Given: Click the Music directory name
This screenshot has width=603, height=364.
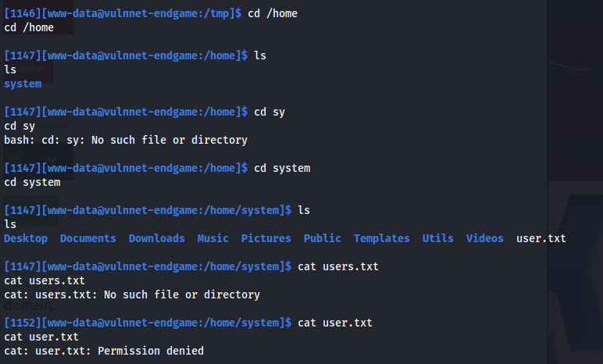Looking at the screenshot, I should [212, 238].
